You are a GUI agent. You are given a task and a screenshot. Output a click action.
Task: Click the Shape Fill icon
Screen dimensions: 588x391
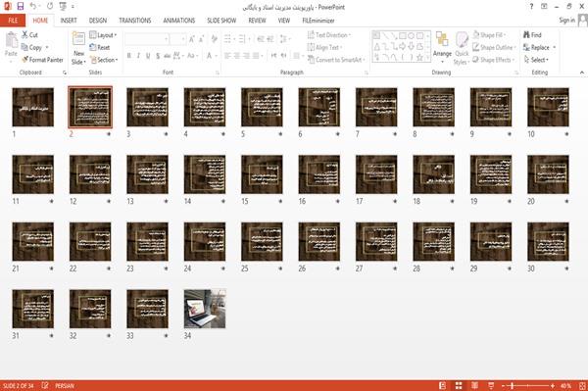point(476,35)
